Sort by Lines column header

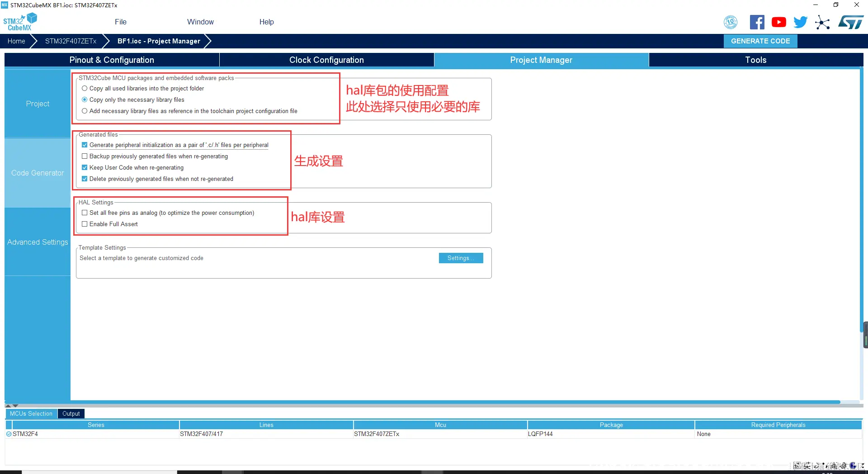click(x=266, y=425)
